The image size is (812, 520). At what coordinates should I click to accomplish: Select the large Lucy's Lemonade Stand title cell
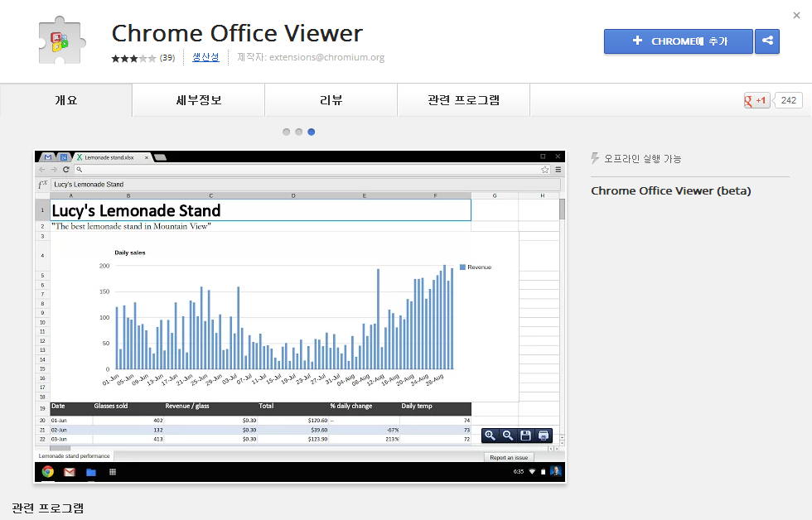pyautogui.click(x=260, y=210)
